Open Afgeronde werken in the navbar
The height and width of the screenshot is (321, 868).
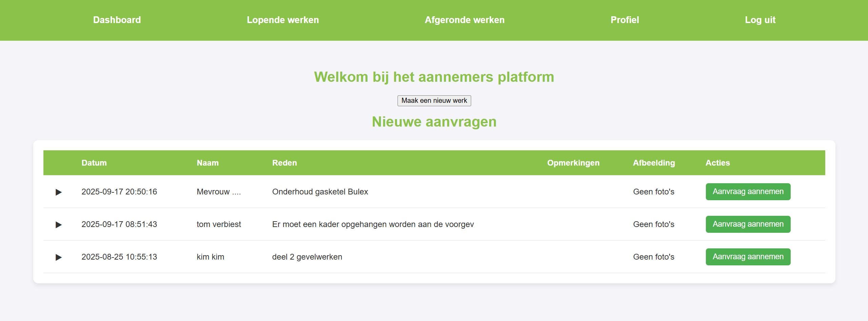(464, 20)
